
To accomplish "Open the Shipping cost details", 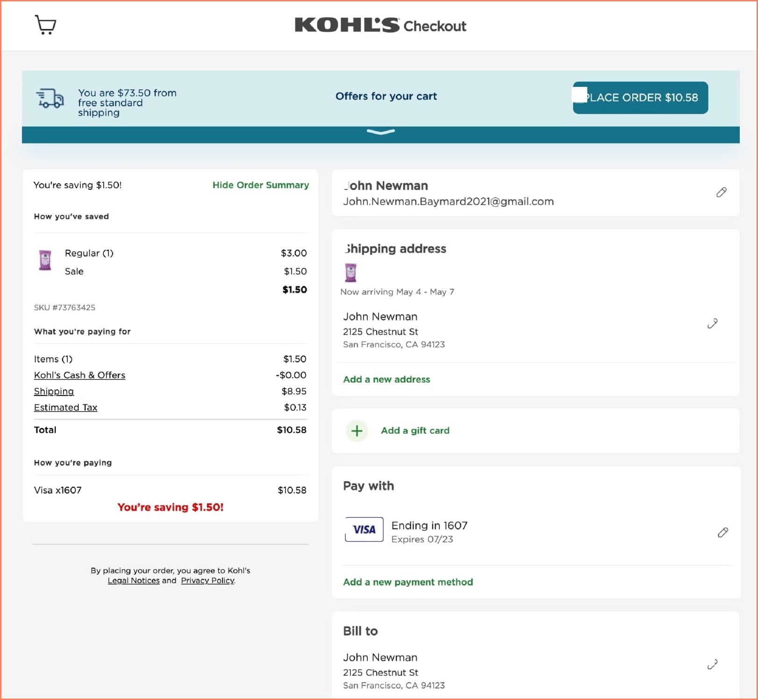I will coord(53,391).
